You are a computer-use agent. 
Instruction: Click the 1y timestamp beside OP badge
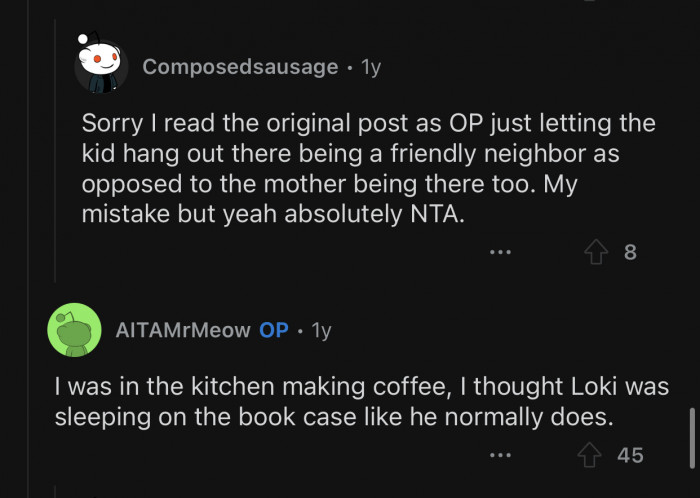pos(321,330)
